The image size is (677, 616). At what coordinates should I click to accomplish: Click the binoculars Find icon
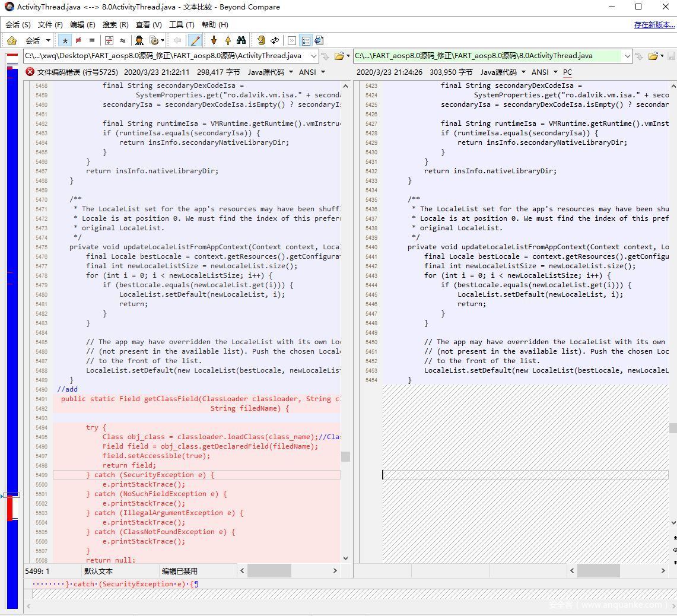pos(241,40)
